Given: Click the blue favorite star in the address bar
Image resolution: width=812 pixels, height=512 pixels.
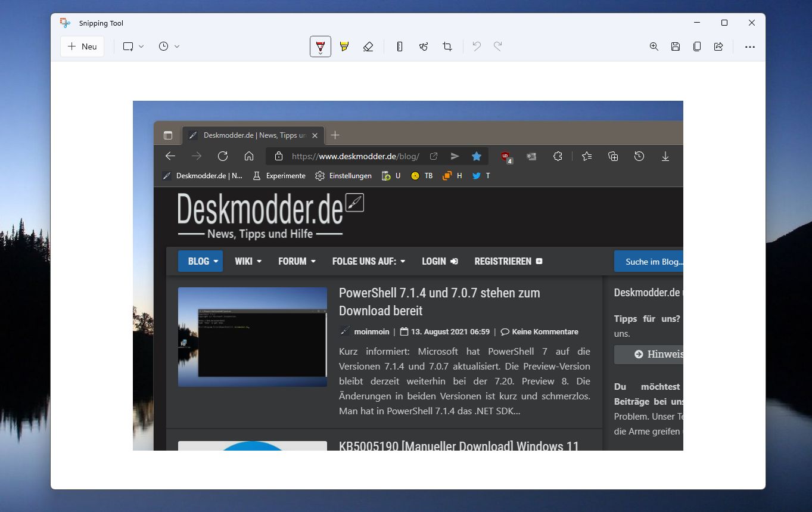Looking at the screenshot, I should [477, 156].
